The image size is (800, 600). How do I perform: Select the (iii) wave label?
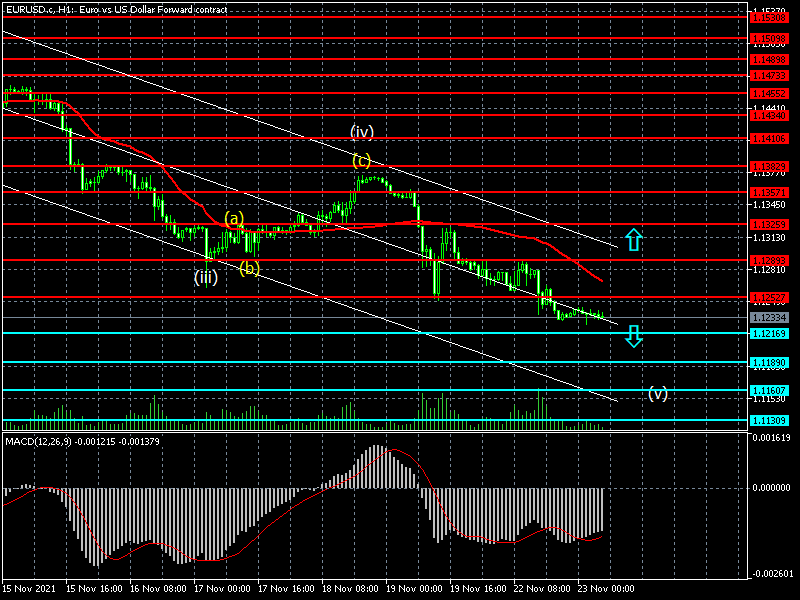pos(206,277)
